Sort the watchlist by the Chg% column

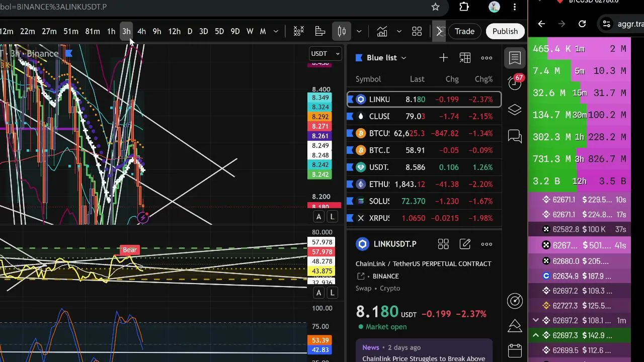(484, 79)
